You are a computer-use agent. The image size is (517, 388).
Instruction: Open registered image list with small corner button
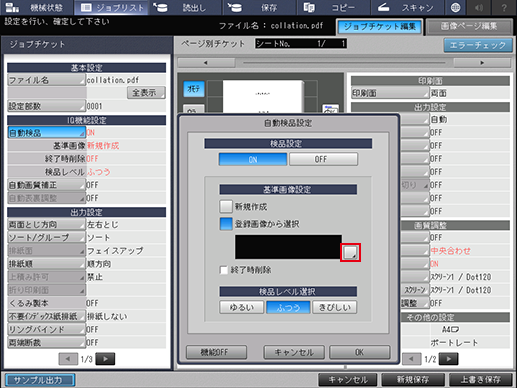350,252
